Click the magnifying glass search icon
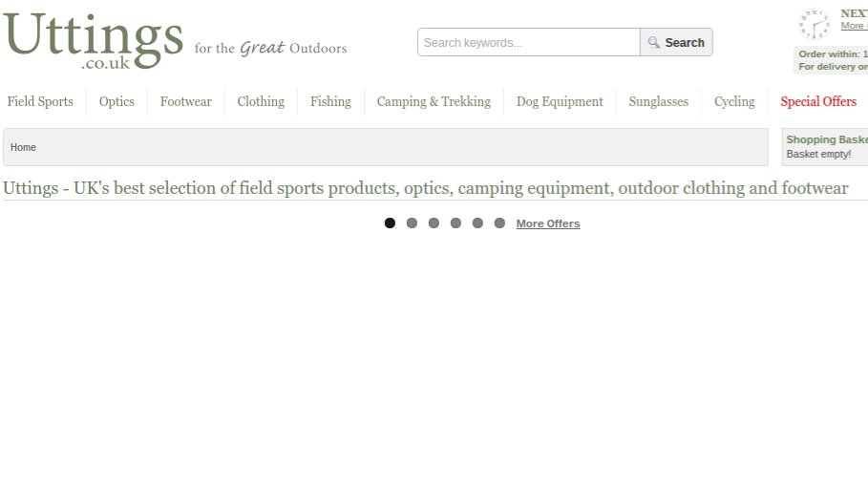Viewport: 868px width, 489px height. click(x=654, y=42)
